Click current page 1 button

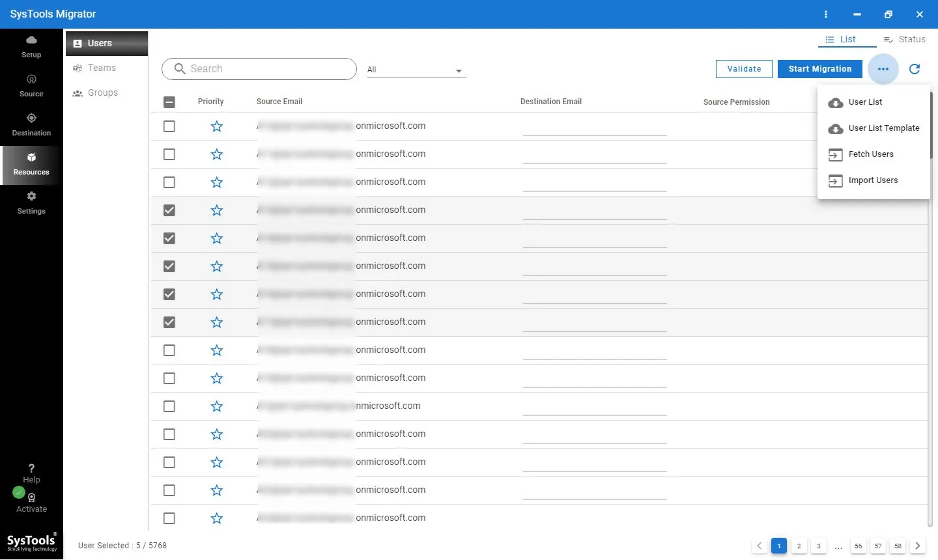[x=779, y=546]
